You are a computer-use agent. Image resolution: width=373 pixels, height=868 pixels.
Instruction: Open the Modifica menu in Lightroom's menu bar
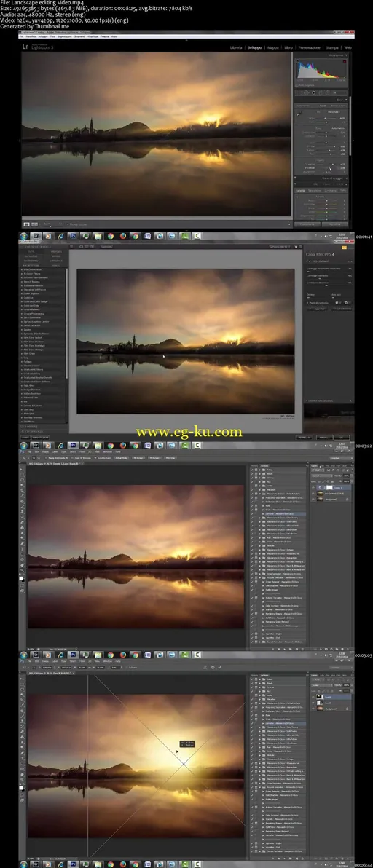tap(31, 37)
